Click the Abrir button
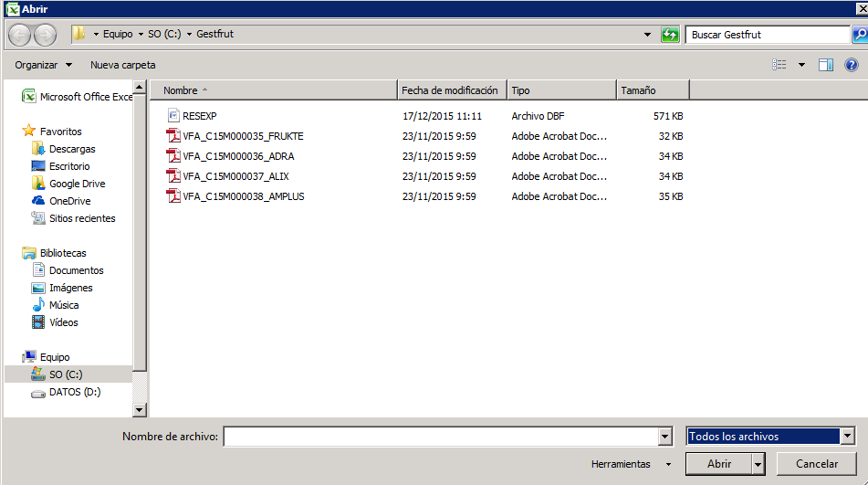This screenshot has height=485, width=868. (719, 464)
